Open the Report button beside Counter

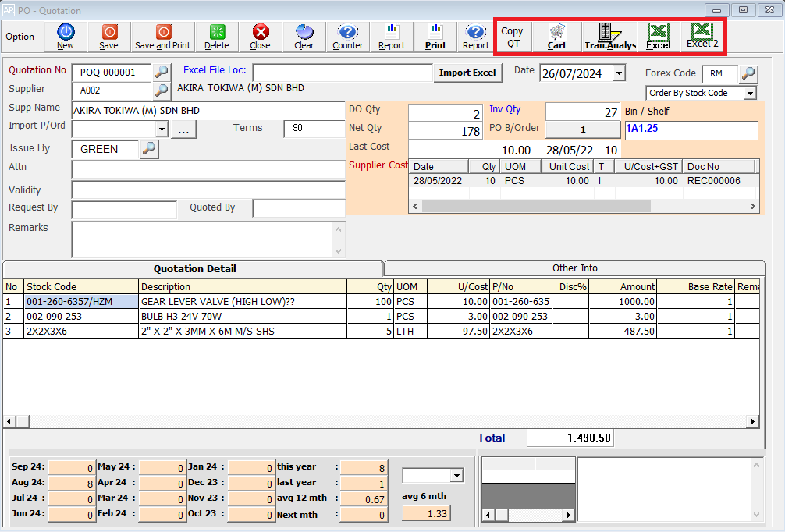coord(392,37)
